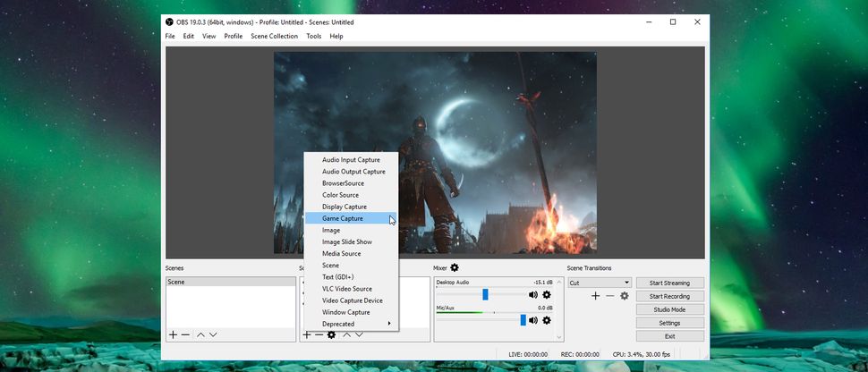Click Desktop Audio volume slider handle

pyautogui.click(x=486, y=294)
